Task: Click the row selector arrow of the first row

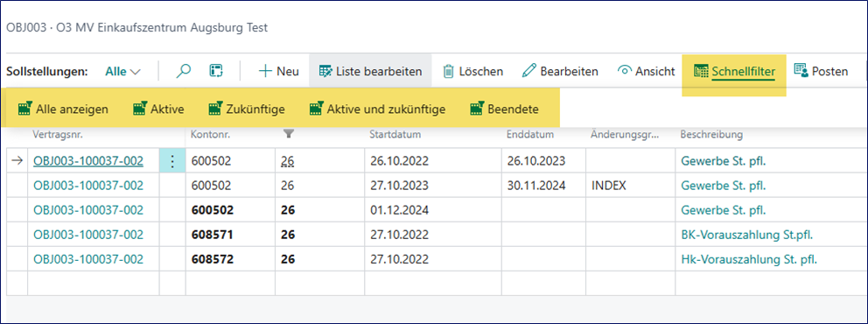Action: (x=17, y=160)
